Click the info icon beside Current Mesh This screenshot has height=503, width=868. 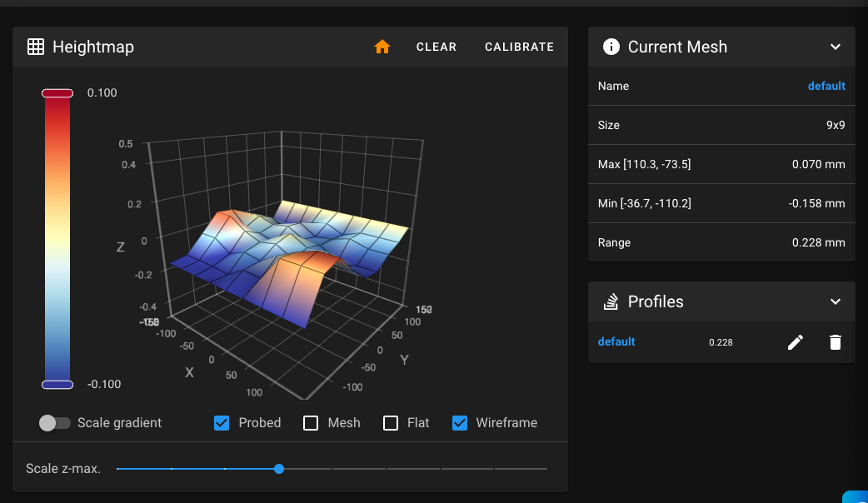point(611,47)
